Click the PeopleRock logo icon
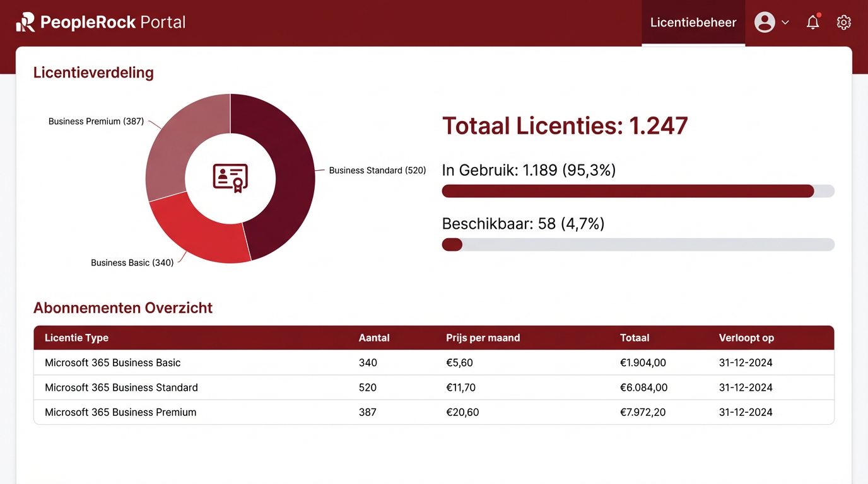 [25, 21]
